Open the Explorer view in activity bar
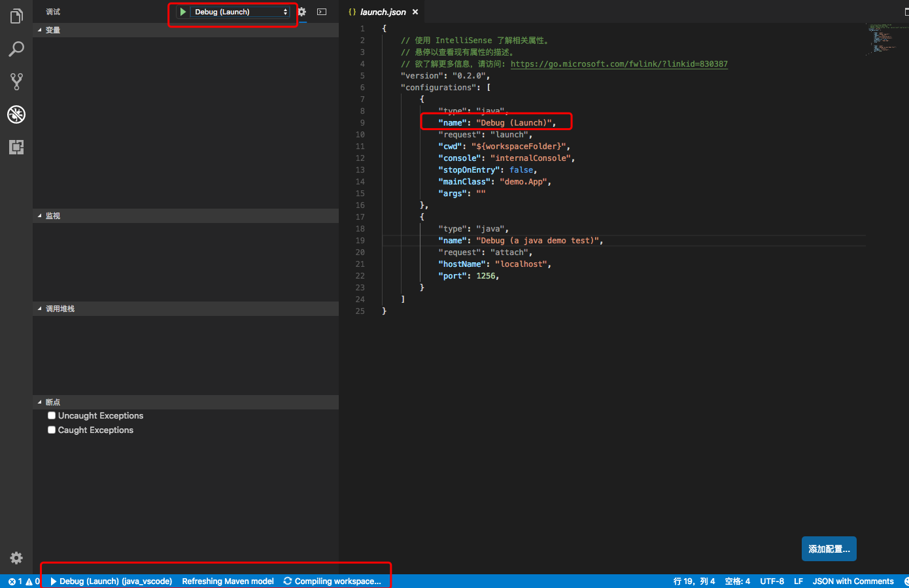Viewport: 909px width, 588px height. [16, 16]
